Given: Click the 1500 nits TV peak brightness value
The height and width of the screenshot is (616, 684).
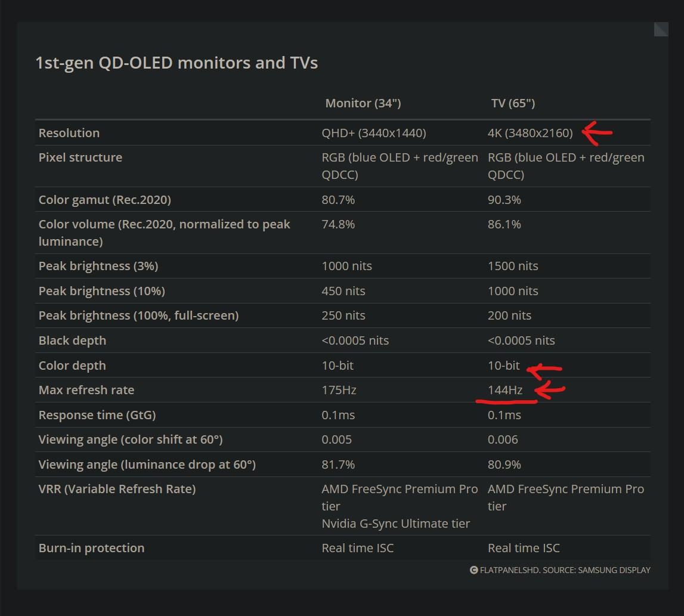Looking at the screenshot, I should [x=512, y=266].
